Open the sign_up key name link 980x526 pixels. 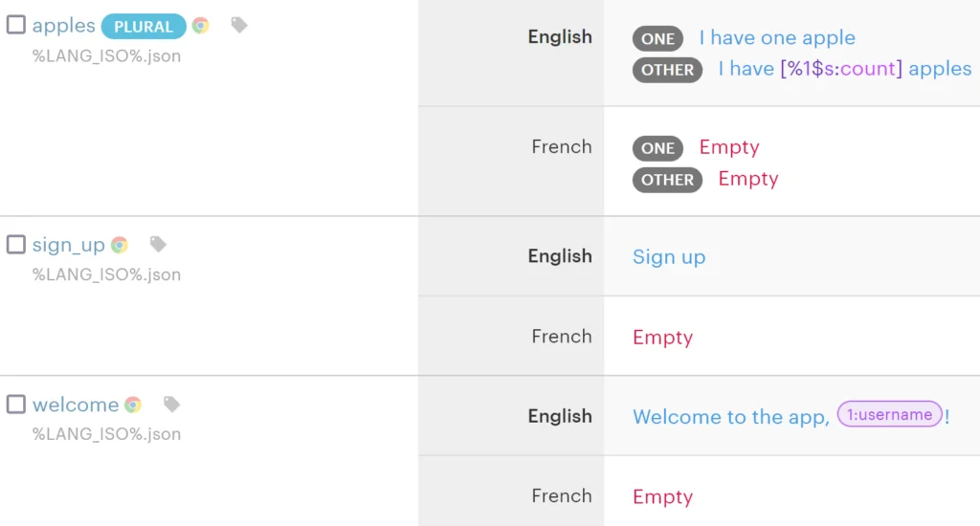[68, 245]
